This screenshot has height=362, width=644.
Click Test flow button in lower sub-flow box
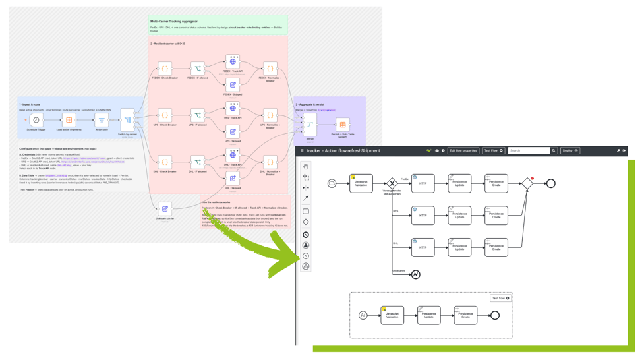[x=501, y=298]
